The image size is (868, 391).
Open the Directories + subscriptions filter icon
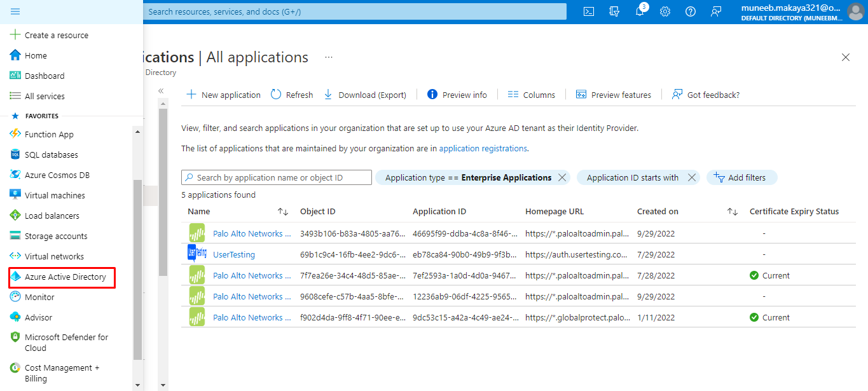[614, 11]
